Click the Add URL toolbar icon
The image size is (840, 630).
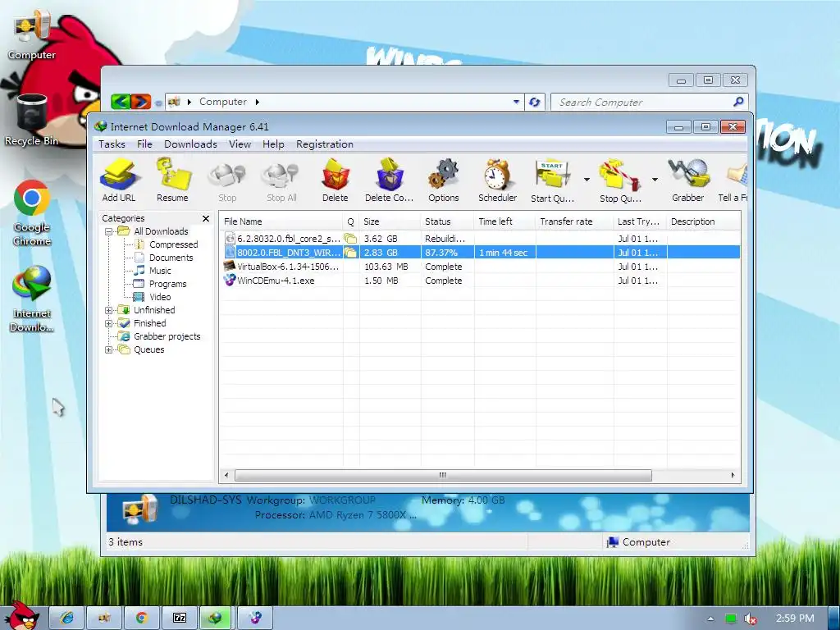pyautogui.click(x=119, y=180)
